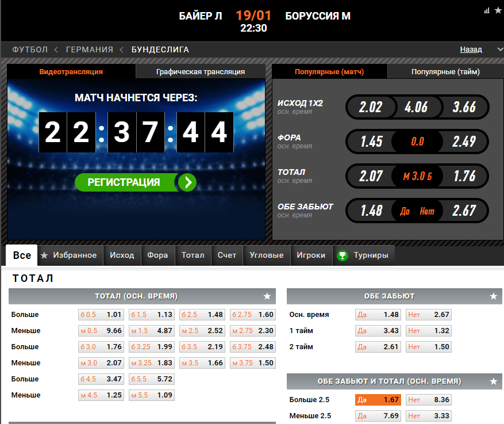Bet both-to-score No at popular odds 2.67
Viewport: 504px width, 424px height.
coord(464,211)
